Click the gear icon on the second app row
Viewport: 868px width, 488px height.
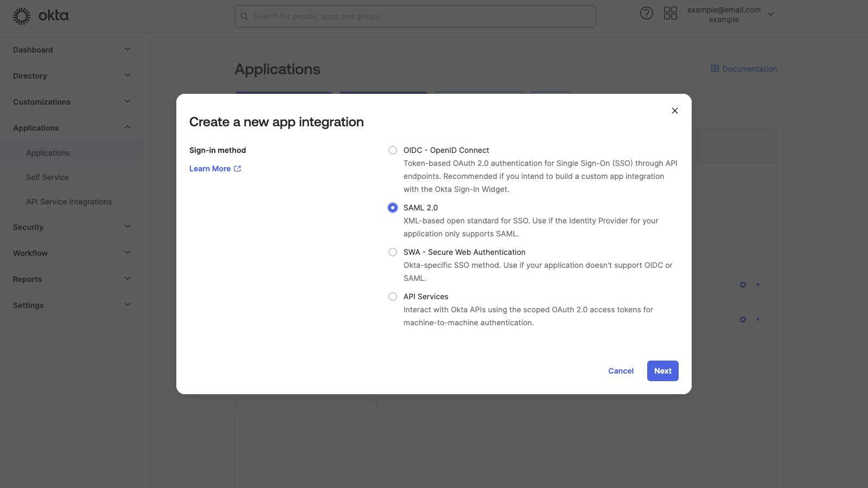pyautogui.click(x=742, y=319)
